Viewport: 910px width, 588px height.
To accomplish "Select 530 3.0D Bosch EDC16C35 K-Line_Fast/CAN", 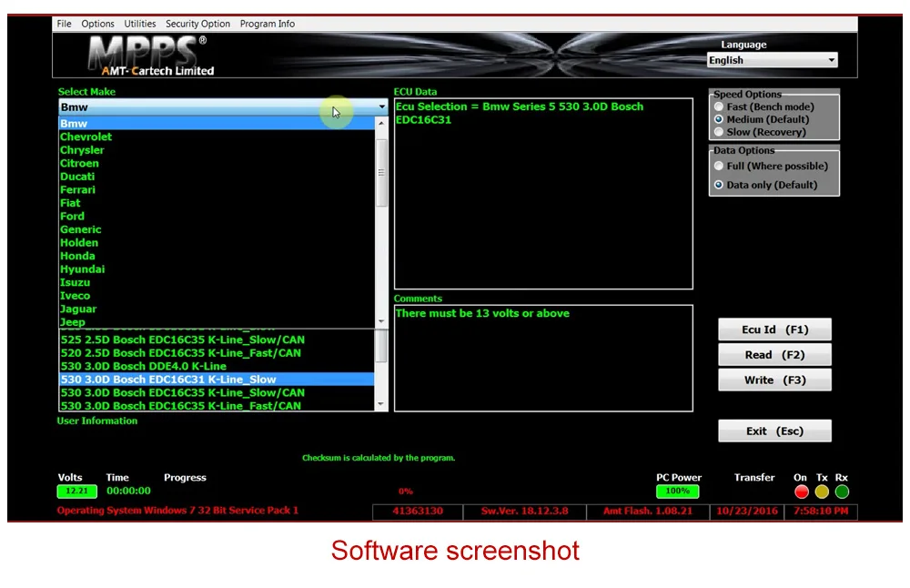I will point(217,406).
